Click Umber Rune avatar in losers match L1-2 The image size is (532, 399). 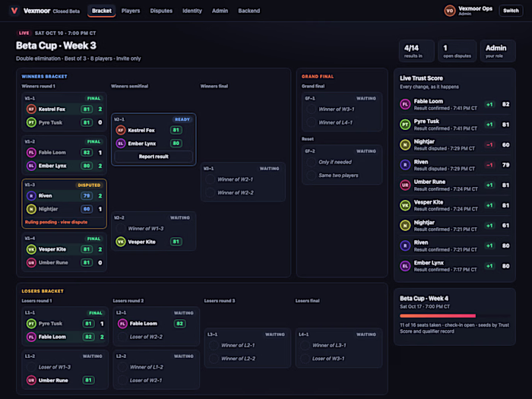click(x=31, y=380)
